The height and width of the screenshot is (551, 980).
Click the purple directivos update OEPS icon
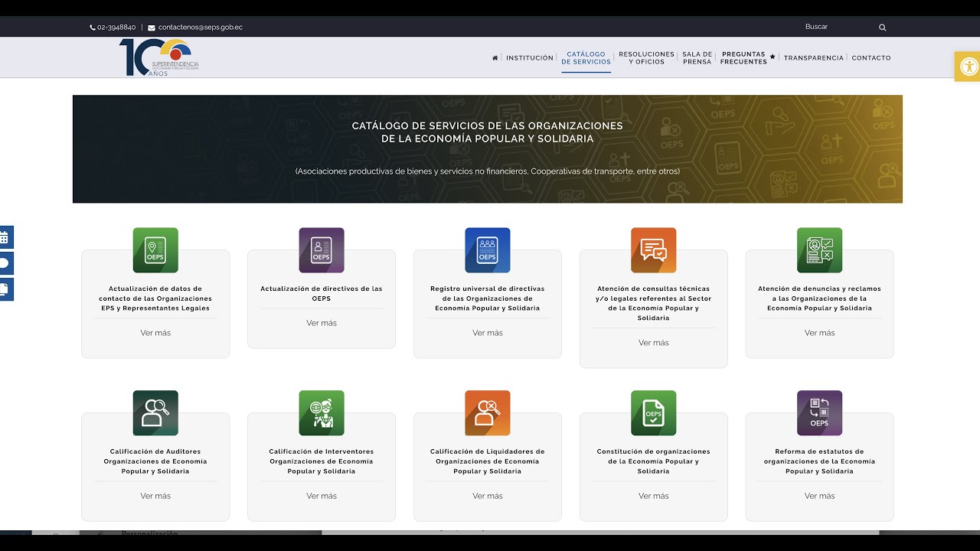coord(322,250)
